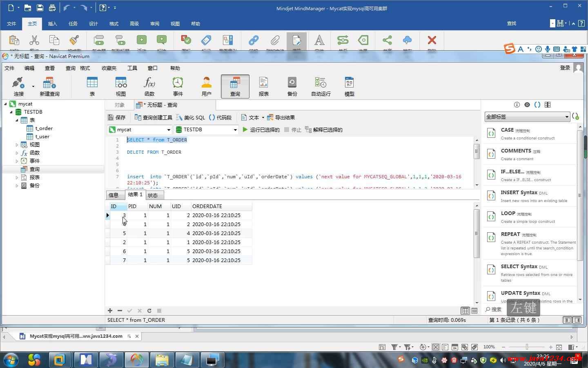Click the New Query (新建查询) toolbar icon
The image size is (588, 368).
[x=49, y=87]
